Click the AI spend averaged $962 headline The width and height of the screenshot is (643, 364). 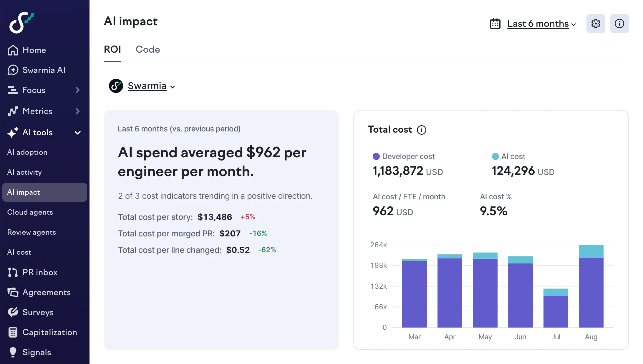[212, 162]
